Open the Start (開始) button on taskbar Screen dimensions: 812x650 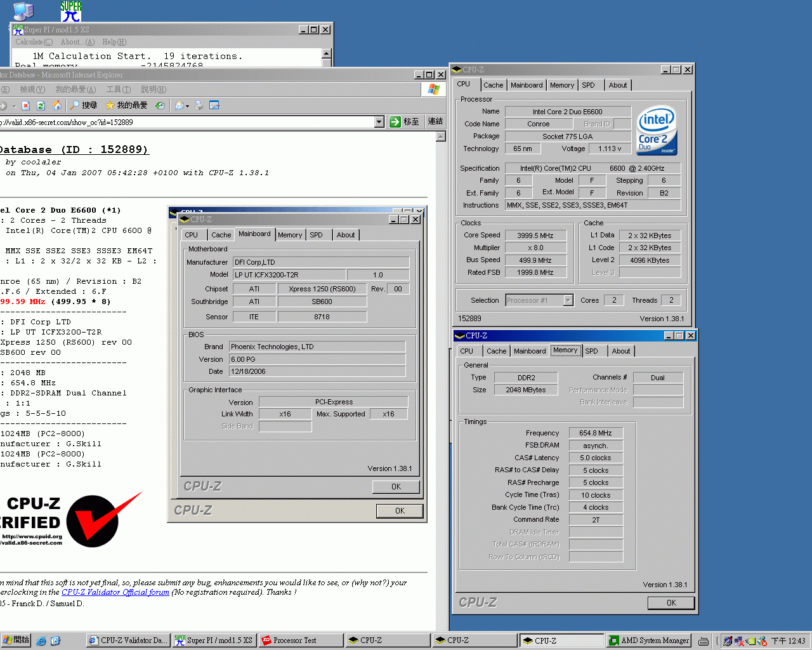pyautogui.click(x=16, y=640)
